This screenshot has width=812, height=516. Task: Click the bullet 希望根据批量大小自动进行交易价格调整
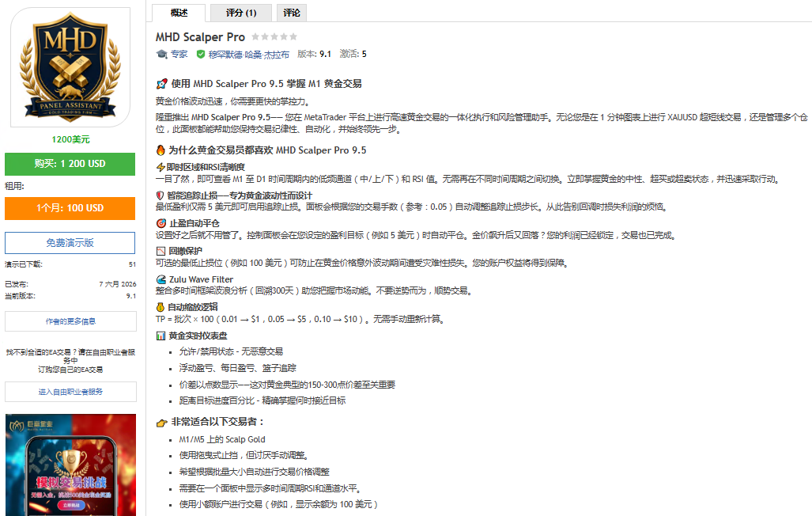point(255,472)
